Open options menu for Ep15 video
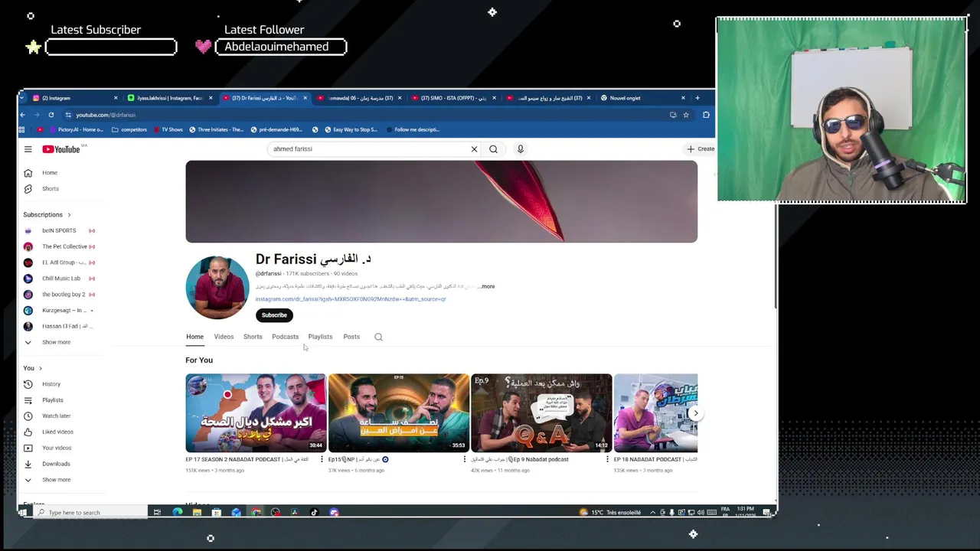Screen dimensions: 980x551 coord(464,459)
